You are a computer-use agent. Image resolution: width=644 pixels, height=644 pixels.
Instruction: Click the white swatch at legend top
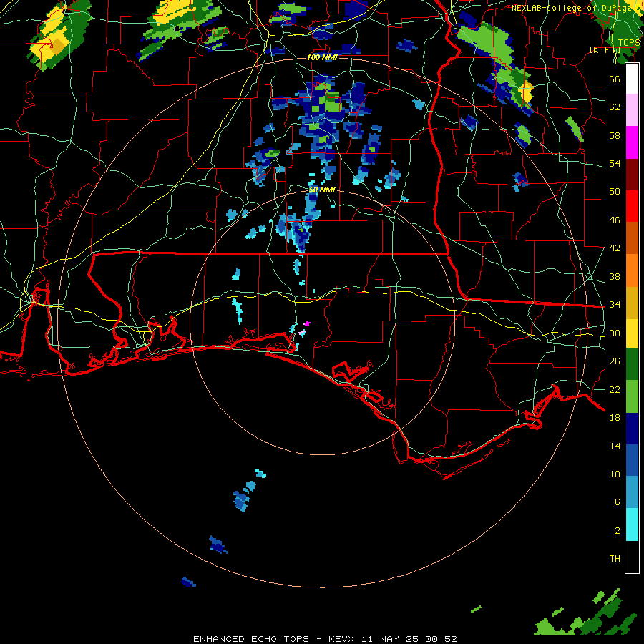[632, 79]
